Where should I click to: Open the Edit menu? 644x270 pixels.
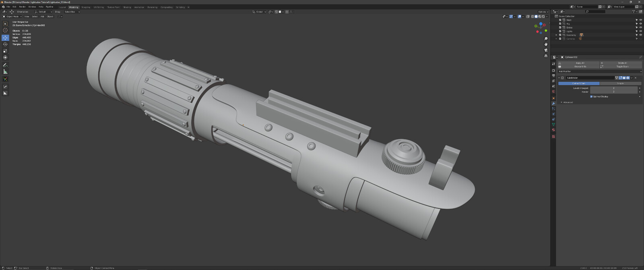tap(14, 7)
